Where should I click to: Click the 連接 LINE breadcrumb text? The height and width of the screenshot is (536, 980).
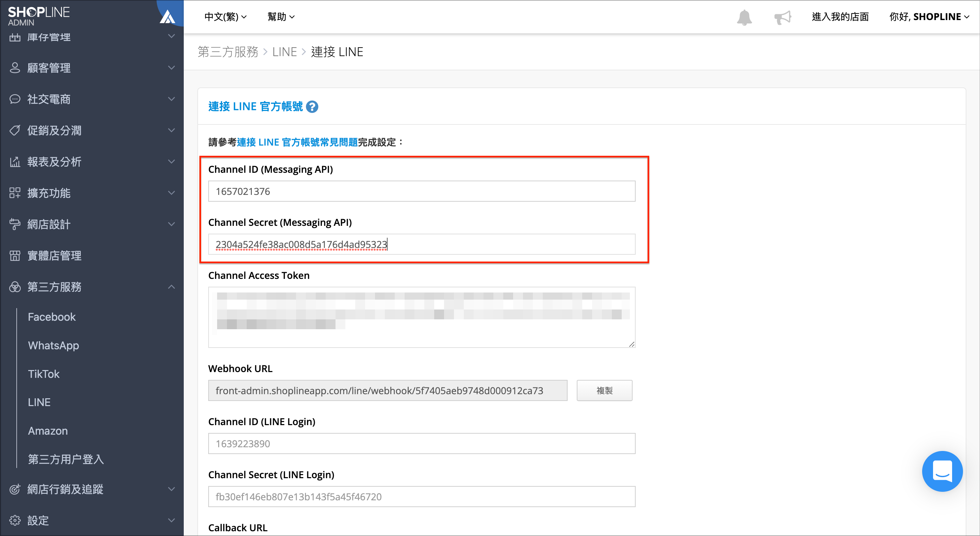click(x=337, y=52)
